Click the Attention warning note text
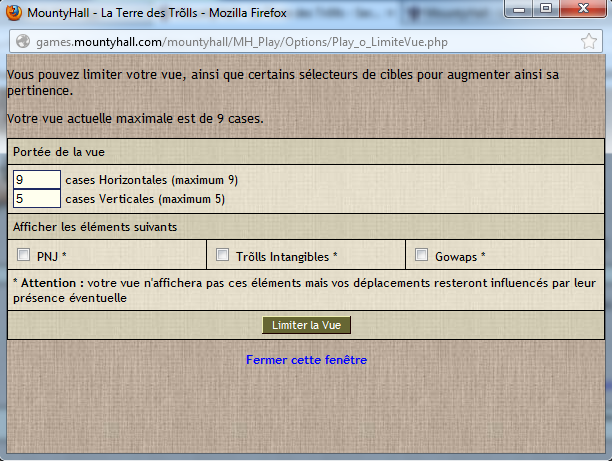 [x=300, y=290]
